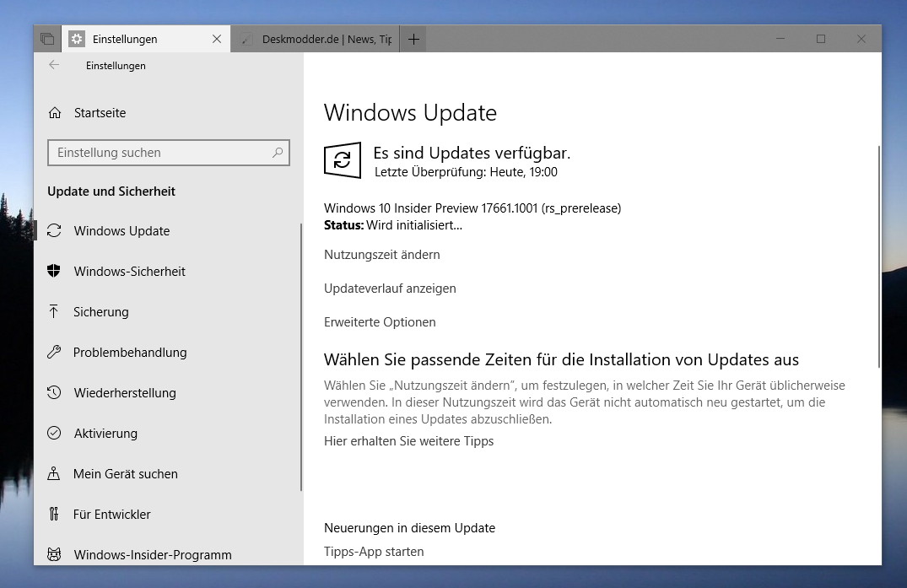
Task: Click Es sind Updates verfügbar text
Action: click(472, 153)
